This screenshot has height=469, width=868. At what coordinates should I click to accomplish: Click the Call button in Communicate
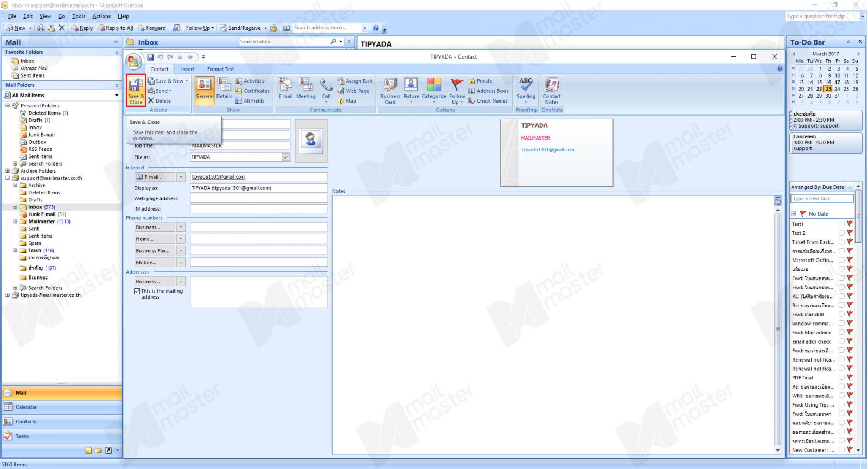326,90
